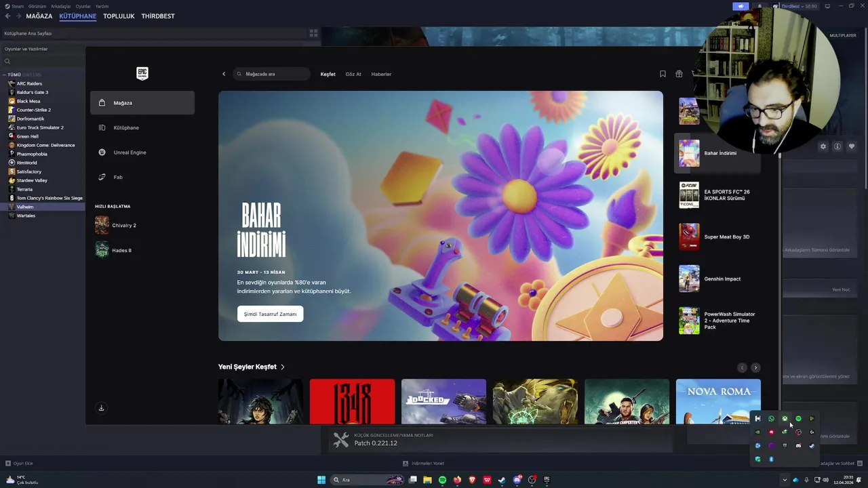Screen dimensions: 868x488
Task: Open Oyunlar ve Yazılımlar filter dropdown
Action: 43,49
